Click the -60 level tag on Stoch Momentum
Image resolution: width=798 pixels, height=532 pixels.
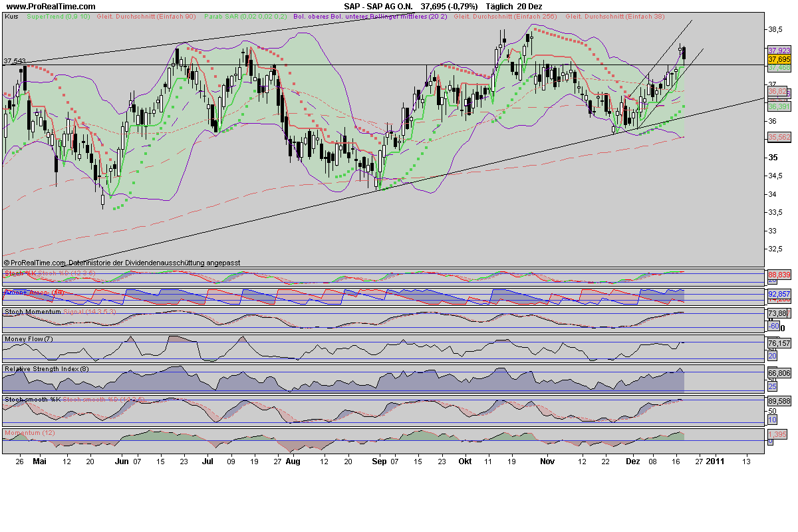774,326
